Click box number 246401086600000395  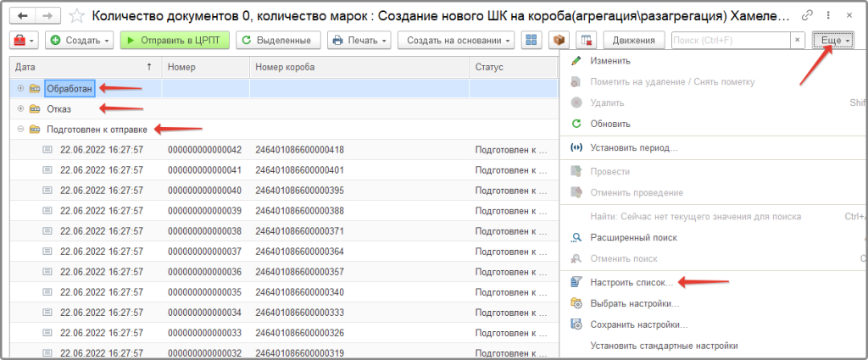299,191
